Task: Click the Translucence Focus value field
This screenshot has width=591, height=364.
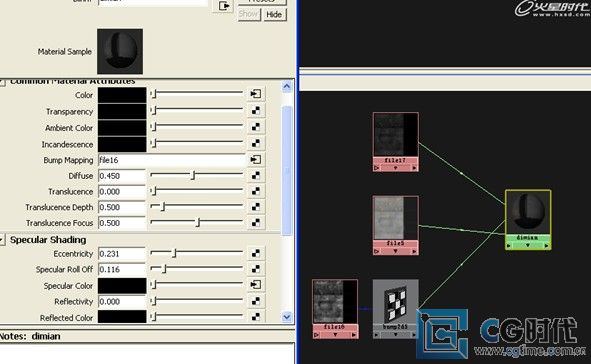Action: (122, 223)
